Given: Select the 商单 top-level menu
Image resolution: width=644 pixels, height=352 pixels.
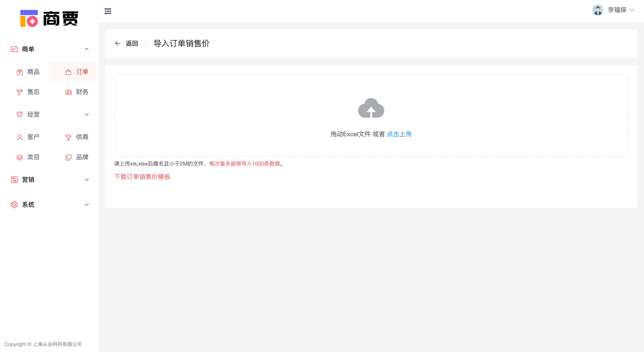Looking at the screenshot, I should tap(28, 49).
